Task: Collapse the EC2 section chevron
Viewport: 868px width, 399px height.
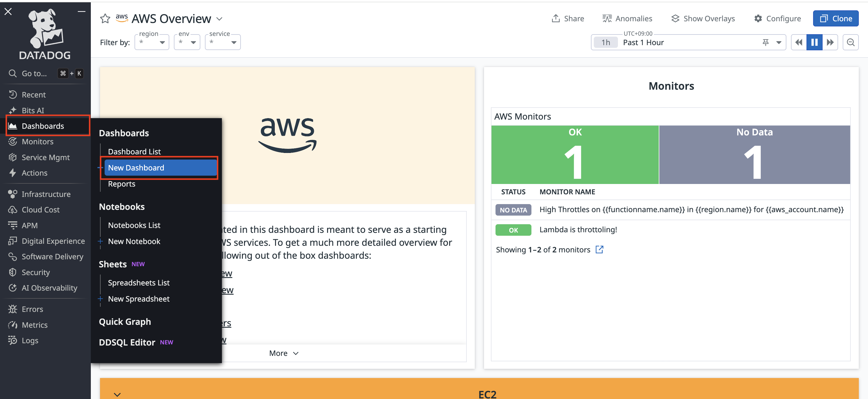Action: (117, 394)
